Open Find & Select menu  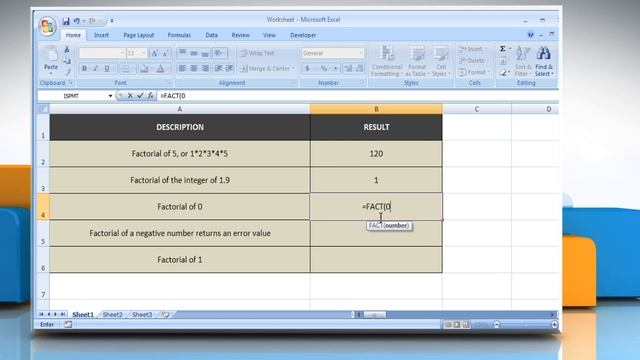pyautogui.click(x=544, y=61)
